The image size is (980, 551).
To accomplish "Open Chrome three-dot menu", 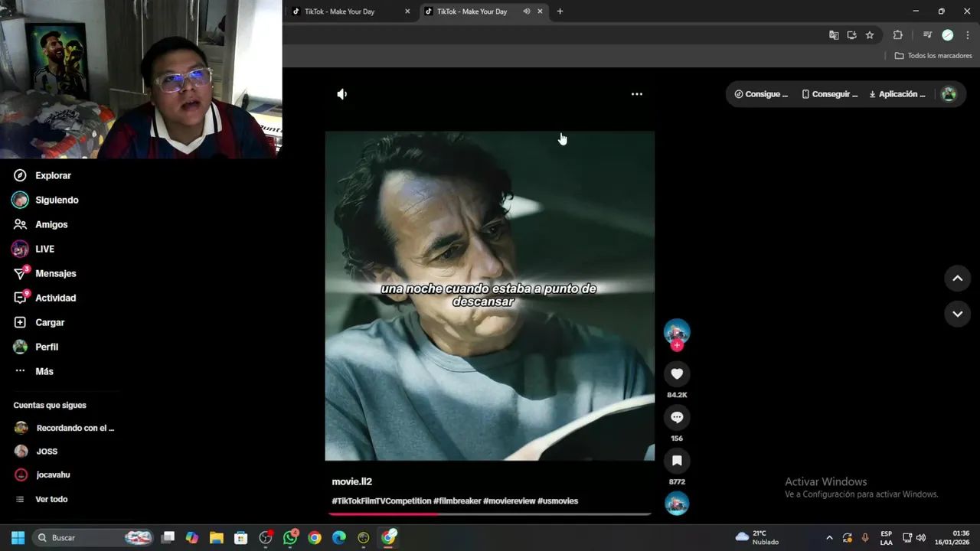I will pos(967,35).
